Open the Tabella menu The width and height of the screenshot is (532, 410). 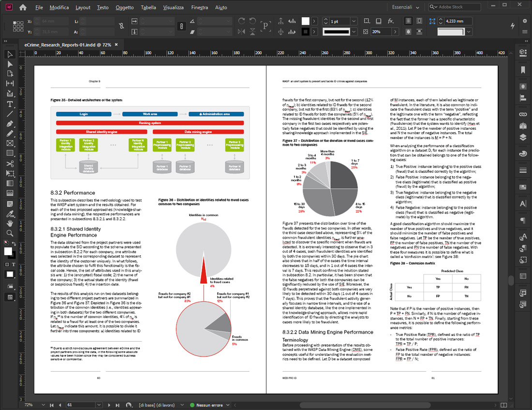pyautogui.click(x=148, y=7)
